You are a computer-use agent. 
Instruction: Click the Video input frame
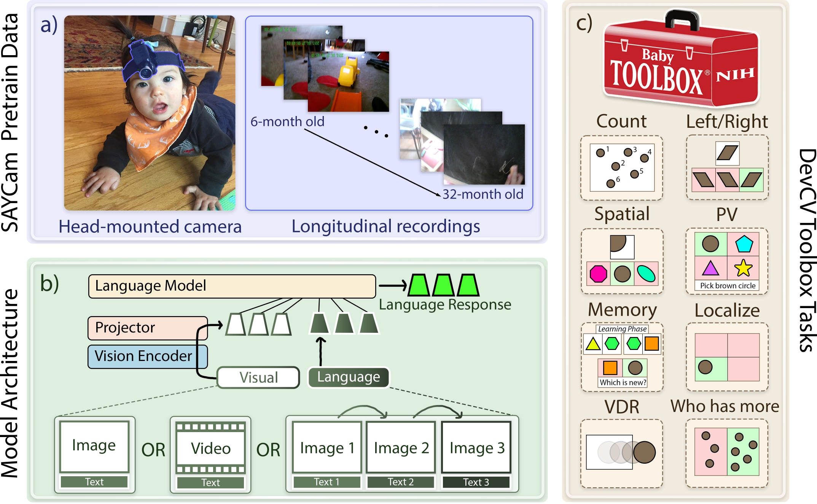[210, 448]
